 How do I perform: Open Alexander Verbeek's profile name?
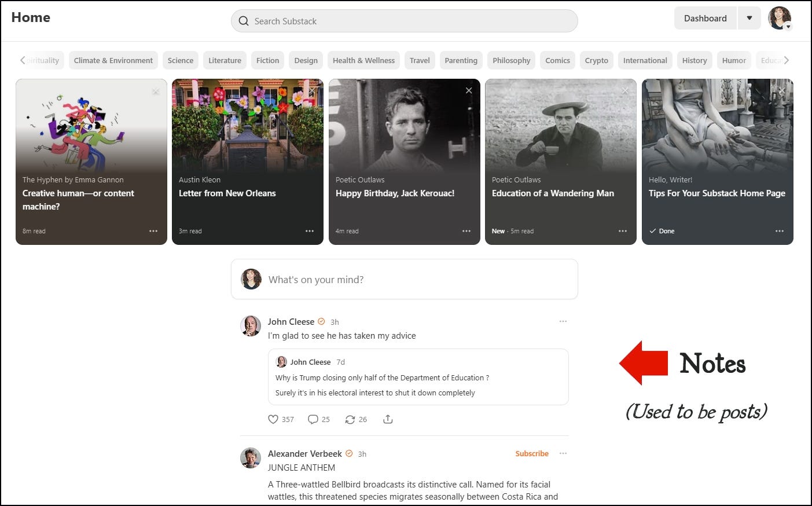coord(304,454)
